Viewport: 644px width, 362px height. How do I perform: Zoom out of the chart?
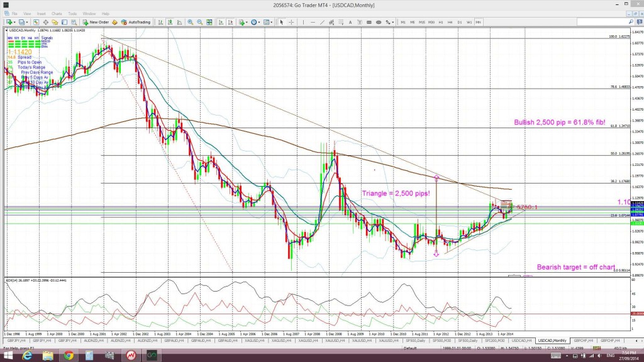tap(199, 22)
